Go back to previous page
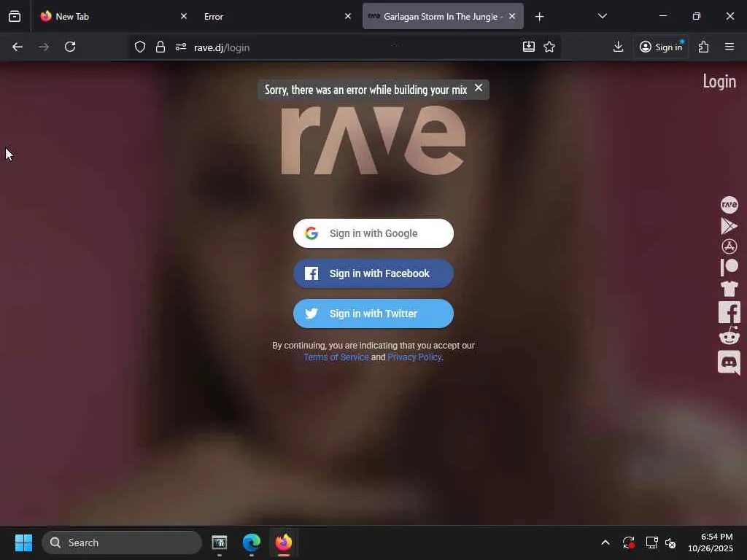747x560 pixels. point(18,47)
